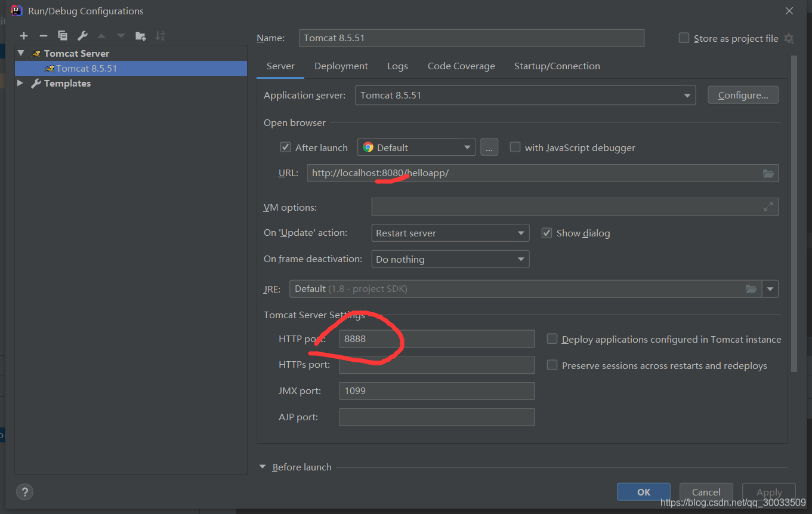Collapse Tomcat Server tree node
The height and width of the screenshot is (514, 812).
(21, 53)
